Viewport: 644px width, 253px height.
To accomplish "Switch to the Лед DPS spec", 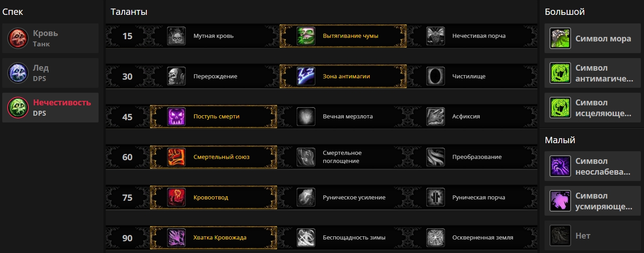I will [x=50, y=73].
